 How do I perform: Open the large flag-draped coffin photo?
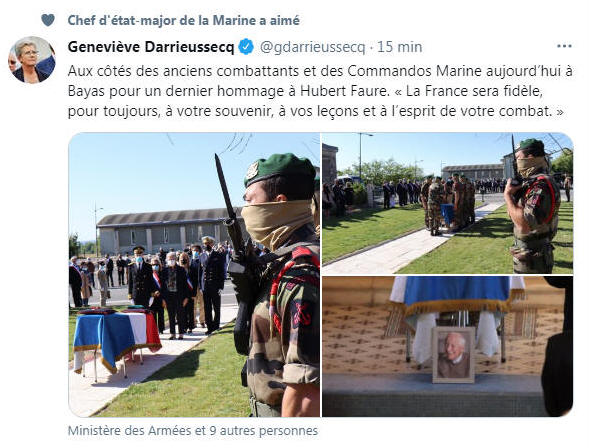coord(194,275)
